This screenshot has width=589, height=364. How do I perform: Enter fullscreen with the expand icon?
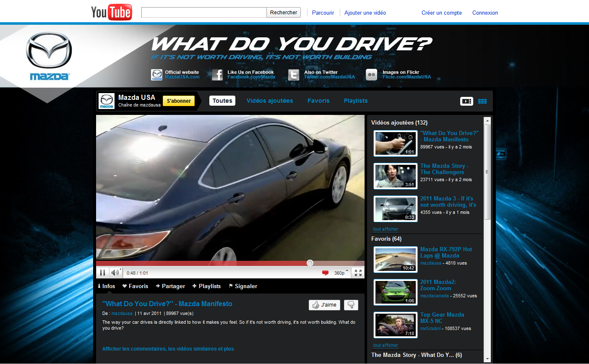point(358,273)
